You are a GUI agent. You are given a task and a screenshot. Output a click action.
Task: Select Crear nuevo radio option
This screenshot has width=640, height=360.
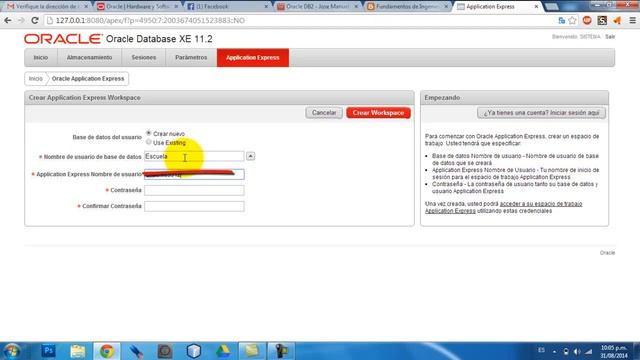pyautogui.click(x=149, y=133)
